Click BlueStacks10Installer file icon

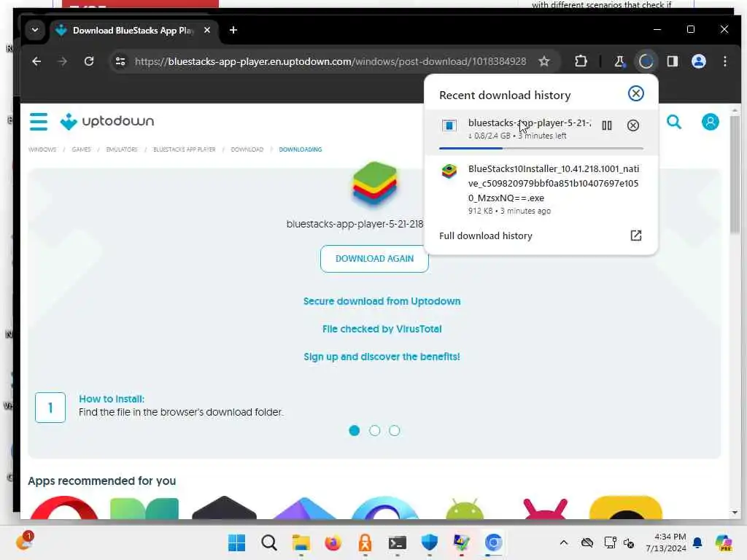449,171
